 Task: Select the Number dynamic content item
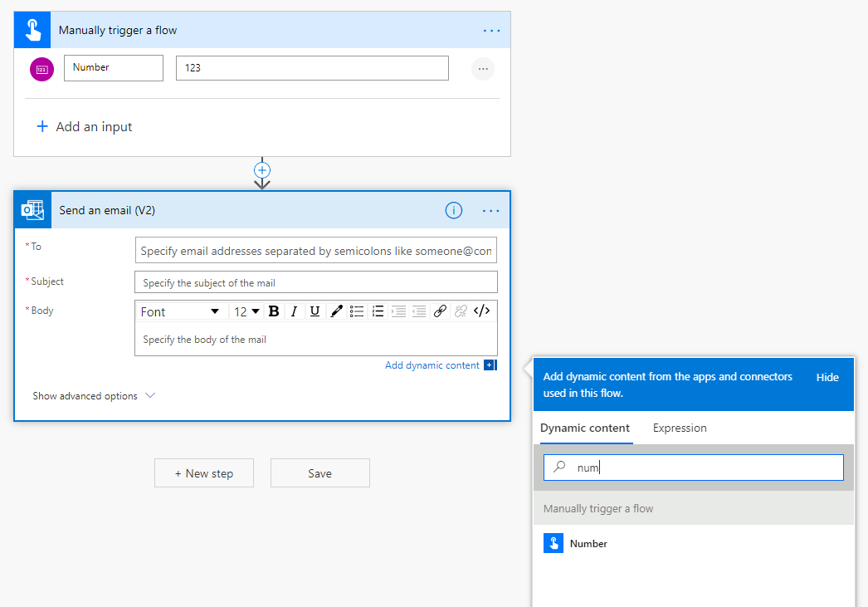(x=588, y=543)
